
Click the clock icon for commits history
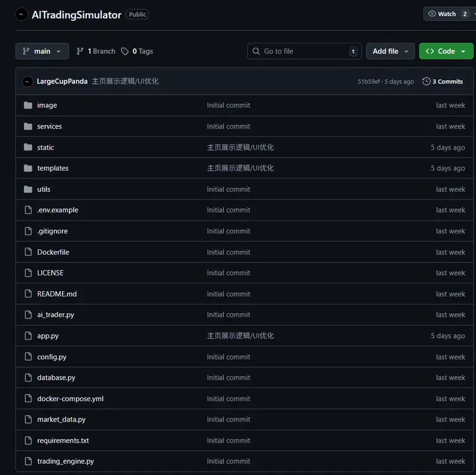(x=426, y=82)
